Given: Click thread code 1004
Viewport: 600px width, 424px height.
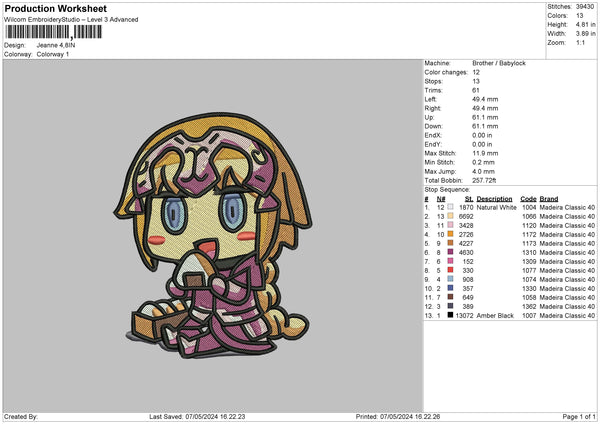Looking at the screenshot, I should (x=529, y=207).
